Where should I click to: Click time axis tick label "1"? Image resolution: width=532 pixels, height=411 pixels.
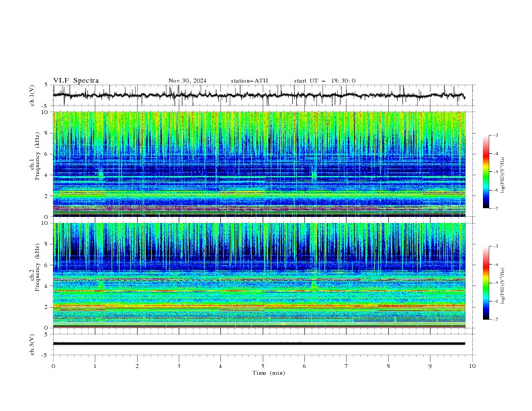pyautogui.click(x=95, y=366)
